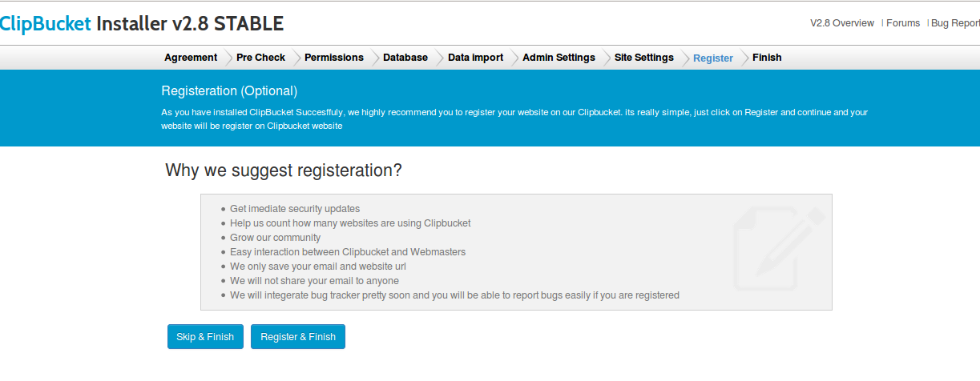This screenshot has width=980, height=381.
Task: Click the Register & Finish button
Action: point(298,337)
